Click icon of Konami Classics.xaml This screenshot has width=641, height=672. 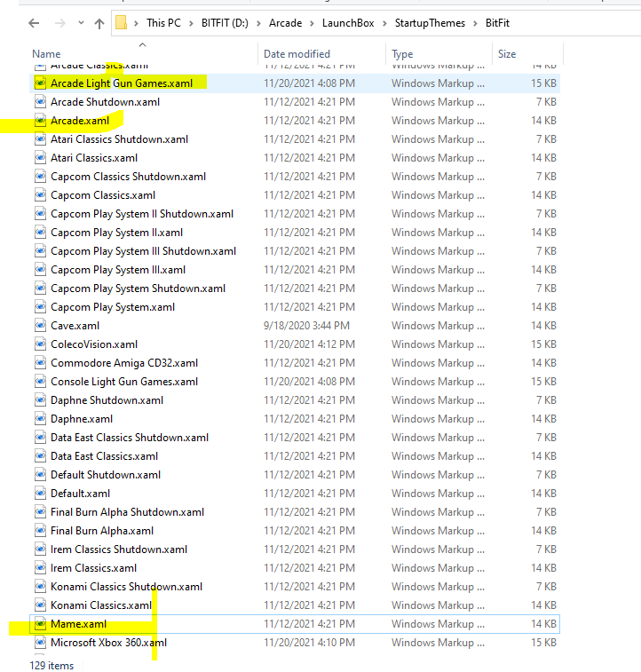pyautogui.click(x=40, y=605)
